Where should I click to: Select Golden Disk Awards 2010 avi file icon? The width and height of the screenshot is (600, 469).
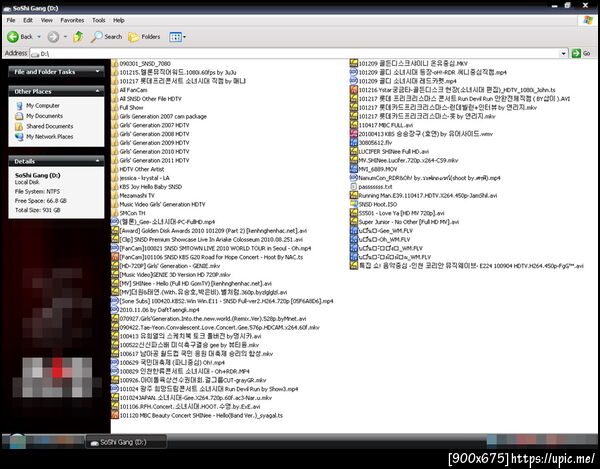[x=115, y=231]
